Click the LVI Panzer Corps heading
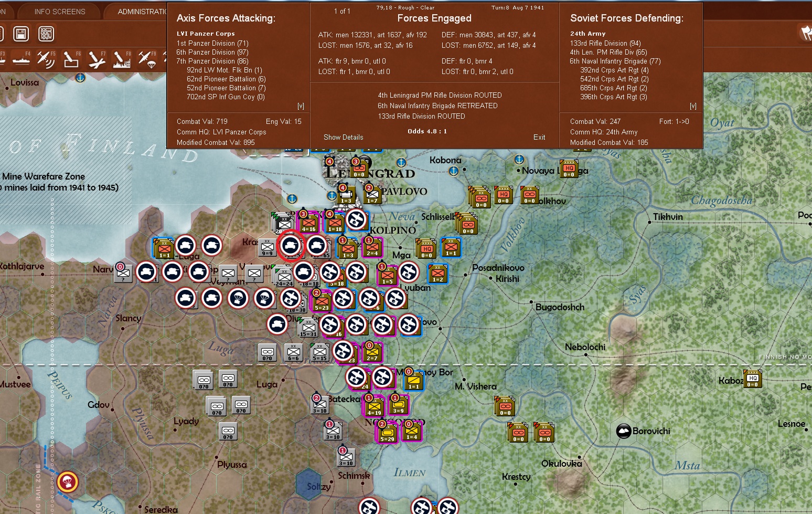Image resolution: width=812 pixels, height=514 pixels. (x=206, y=34)
